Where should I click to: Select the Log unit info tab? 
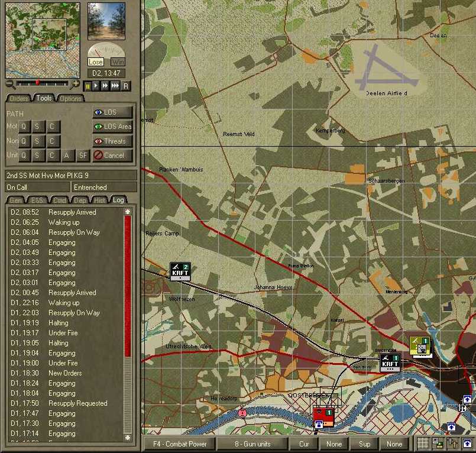pos(118,200)
